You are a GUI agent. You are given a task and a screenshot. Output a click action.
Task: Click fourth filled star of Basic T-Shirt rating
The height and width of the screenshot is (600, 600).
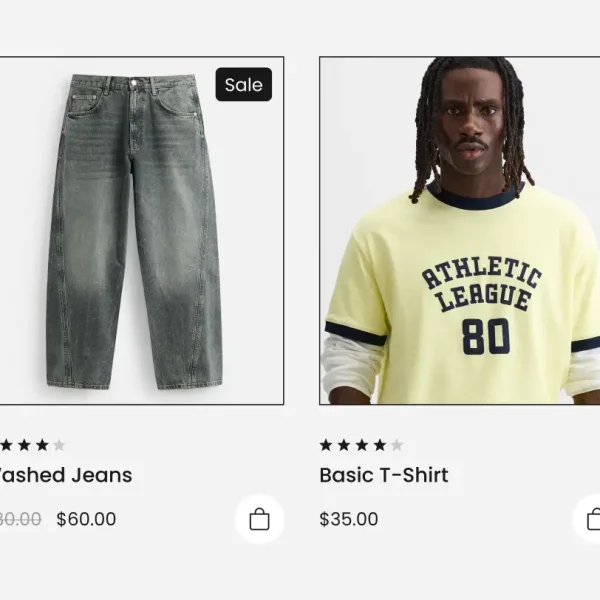(x=380, y=445)
